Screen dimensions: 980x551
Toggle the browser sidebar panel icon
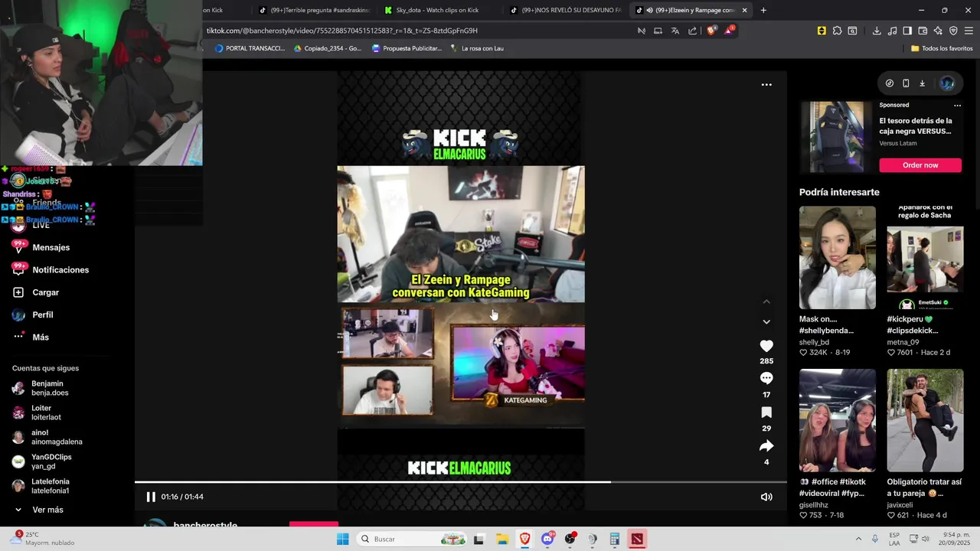click(907, 31)
